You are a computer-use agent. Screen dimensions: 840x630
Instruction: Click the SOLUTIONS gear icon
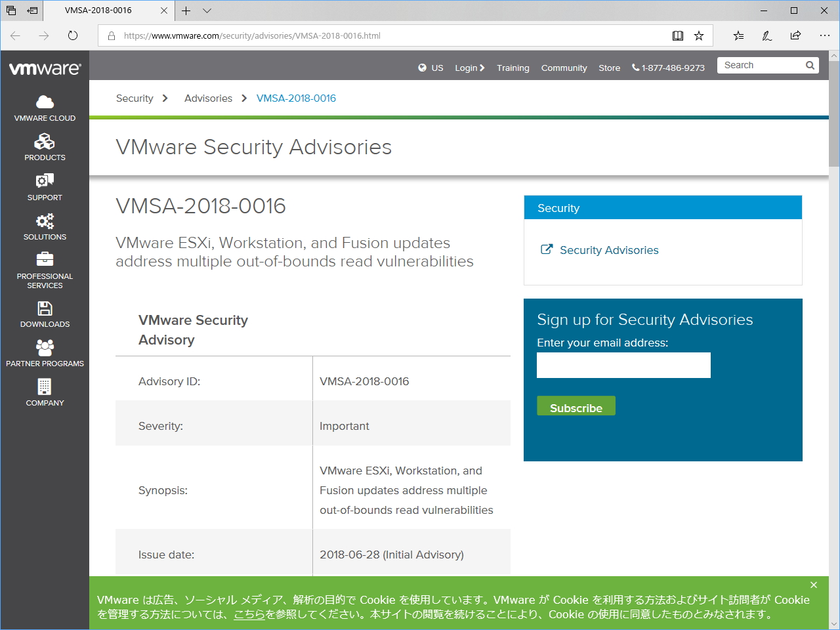[x=45, y=221]
